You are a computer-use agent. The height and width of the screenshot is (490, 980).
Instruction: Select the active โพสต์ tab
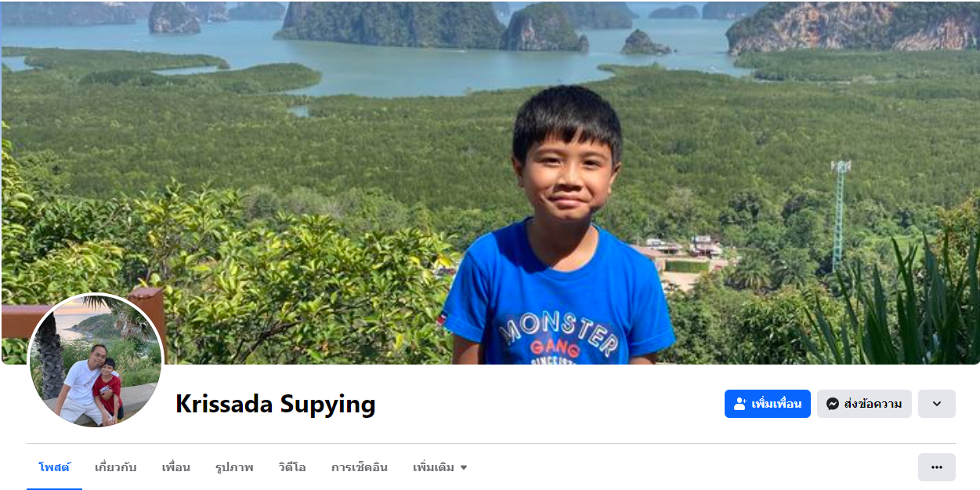click(54, 467)
